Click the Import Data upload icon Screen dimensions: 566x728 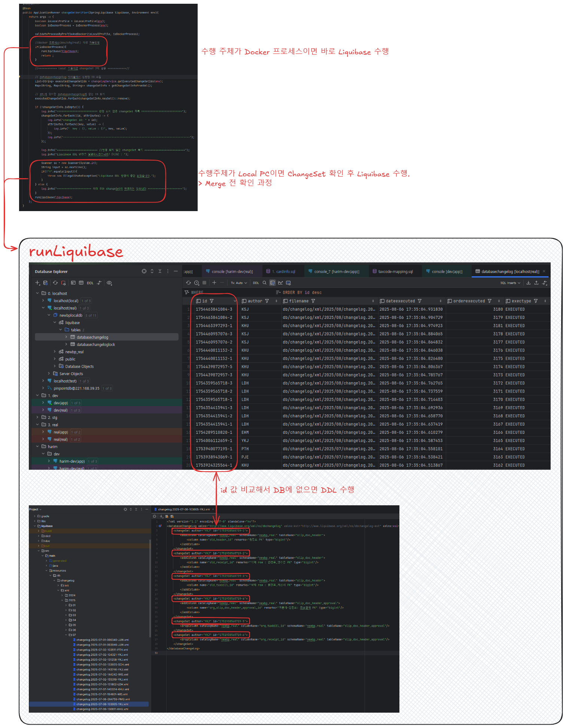(536, 283)
